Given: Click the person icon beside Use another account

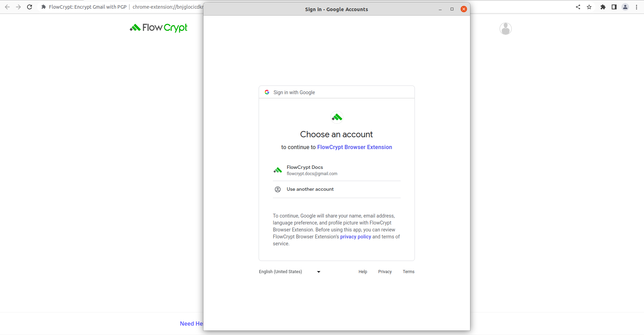Looking at the screenshot, I should (x=278, y=189).
